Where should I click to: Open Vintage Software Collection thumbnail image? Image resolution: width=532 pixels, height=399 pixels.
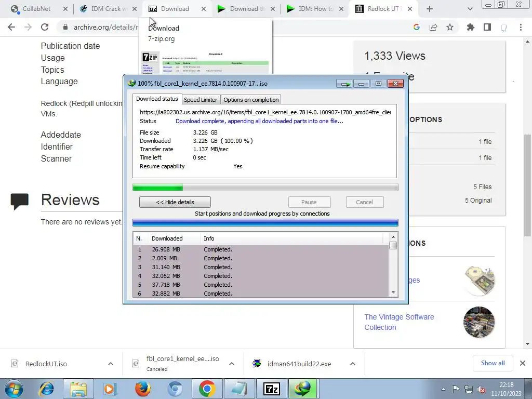pos(479,322)
